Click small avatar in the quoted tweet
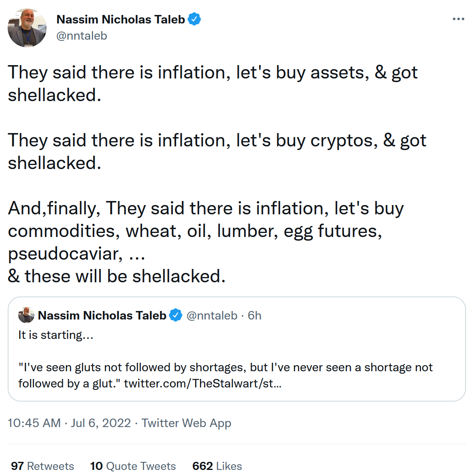The width and height of the screenshot is (470, 476). tap(26, 315)
